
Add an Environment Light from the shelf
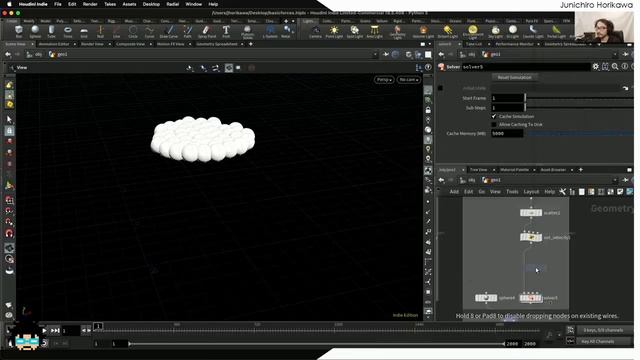(473, 32)
